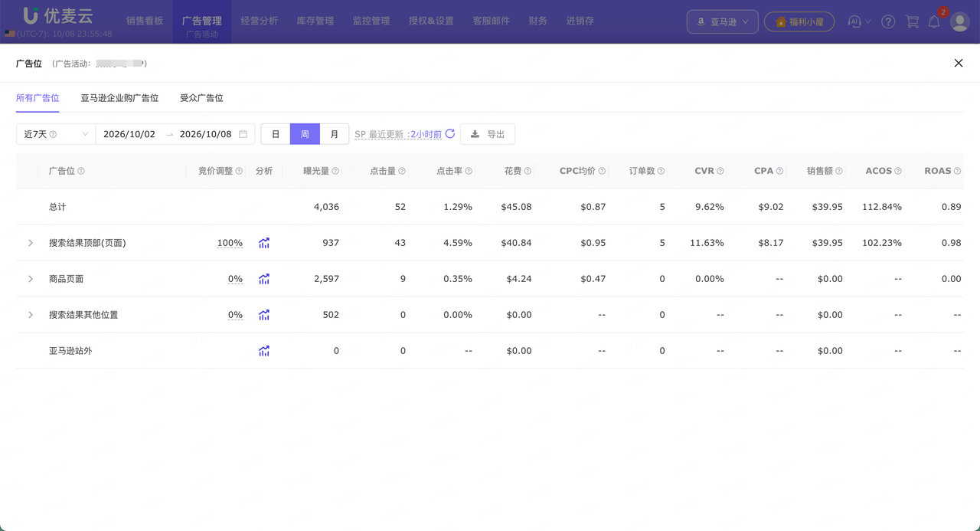The width and height of the screenshot is (980, 531).
Task: Show help tooltip for 点击量 column
Action: (402, 171)
